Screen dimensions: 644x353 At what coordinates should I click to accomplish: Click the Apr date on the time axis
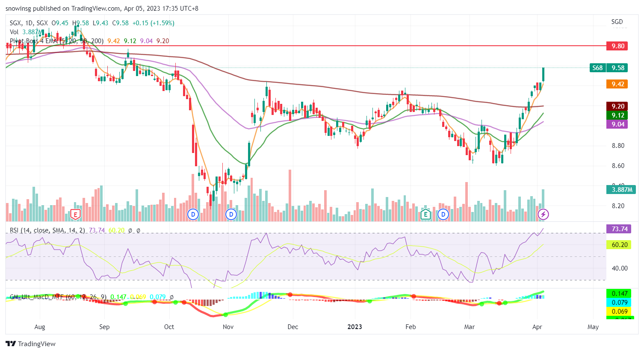[x=537, y=327]
